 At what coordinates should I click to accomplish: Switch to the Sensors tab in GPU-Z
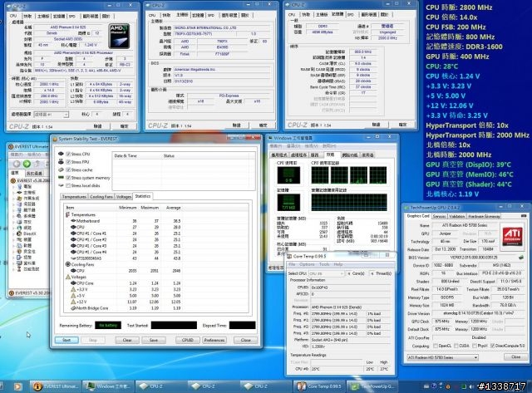pyautogui.click(x=439, y=216)
